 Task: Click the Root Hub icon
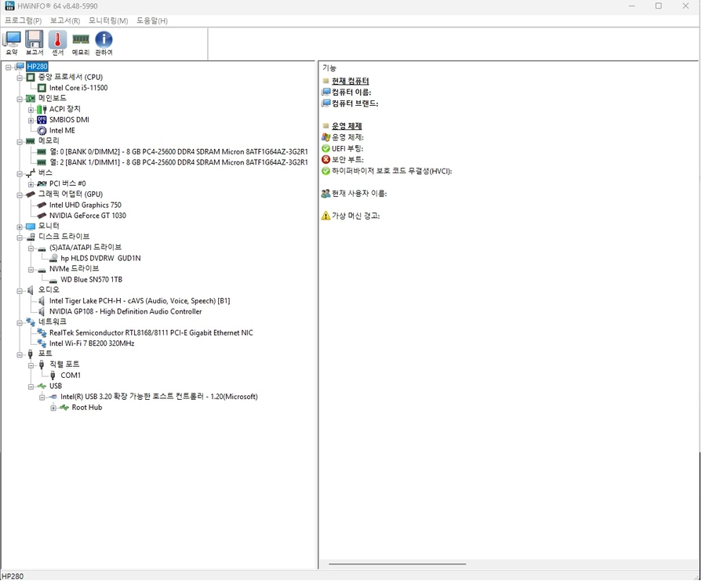pyautogui.click(x=64, y=408)
